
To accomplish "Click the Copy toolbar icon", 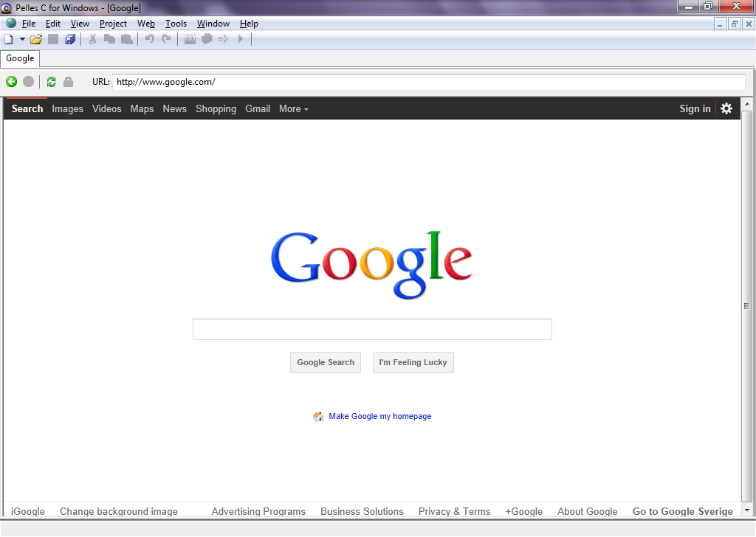I will (x=110, y=40).
